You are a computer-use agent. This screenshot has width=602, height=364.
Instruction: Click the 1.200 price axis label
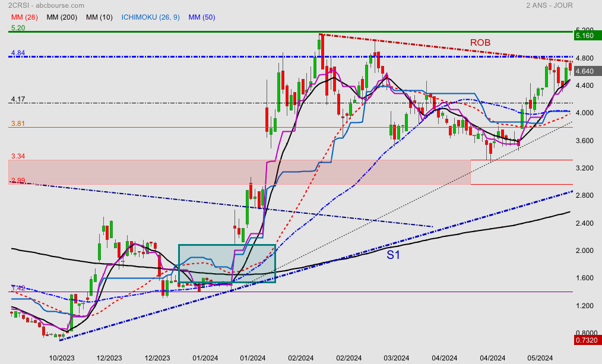tap(585, 306)
